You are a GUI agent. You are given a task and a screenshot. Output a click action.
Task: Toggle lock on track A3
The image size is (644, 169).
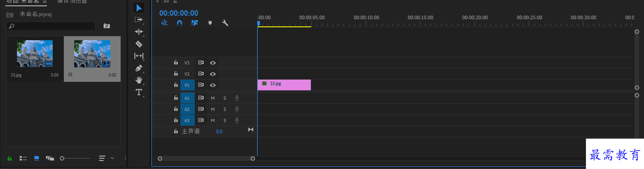(176, 120)
